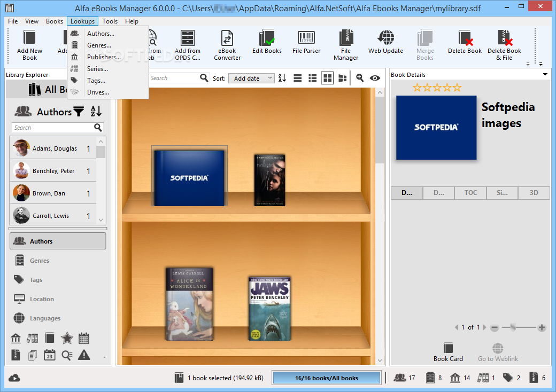556x392 pixels.
Task: Switch to bookshelf tile view
Action: pyautogui.click(x=342, y=78)
